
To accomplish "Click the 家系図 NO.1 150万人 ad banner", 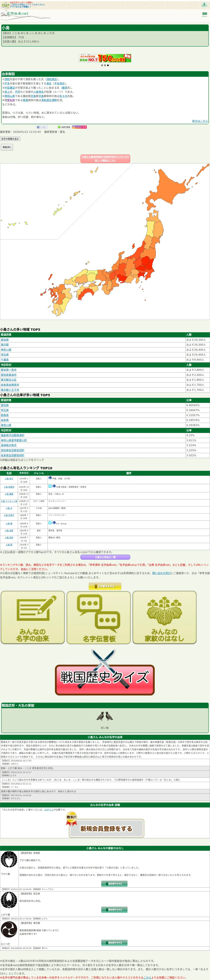I will click(x=105, y=58).
